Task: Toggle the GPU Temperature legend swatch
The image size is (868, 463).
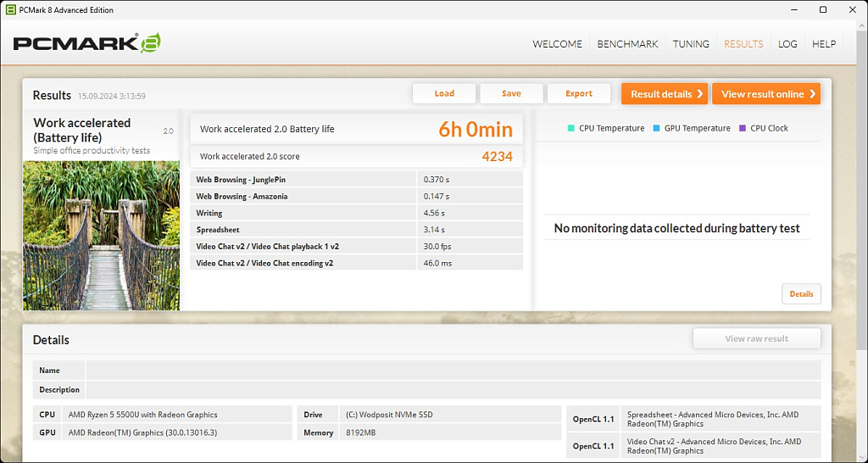Action: (657, 128)
